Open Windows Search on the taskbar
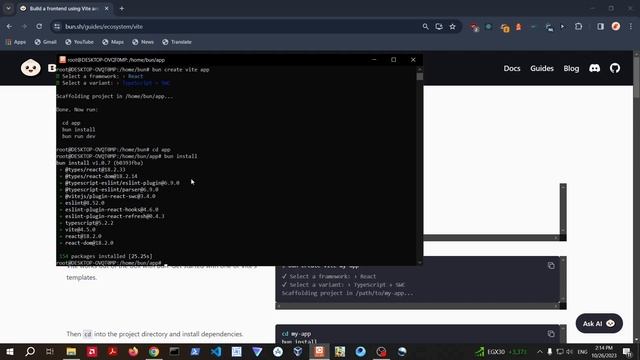The image size is (640, 360). [x=30, y=351]
